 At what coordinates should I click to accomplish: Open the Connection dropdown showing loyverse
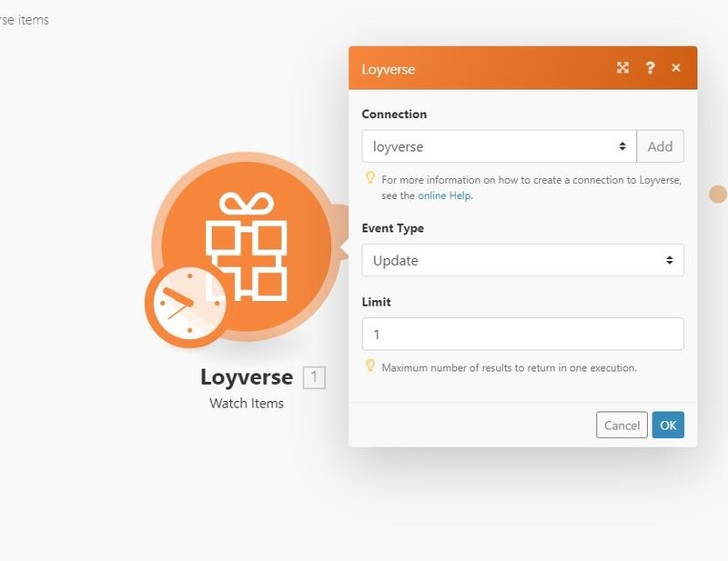[x=498, y=146]
